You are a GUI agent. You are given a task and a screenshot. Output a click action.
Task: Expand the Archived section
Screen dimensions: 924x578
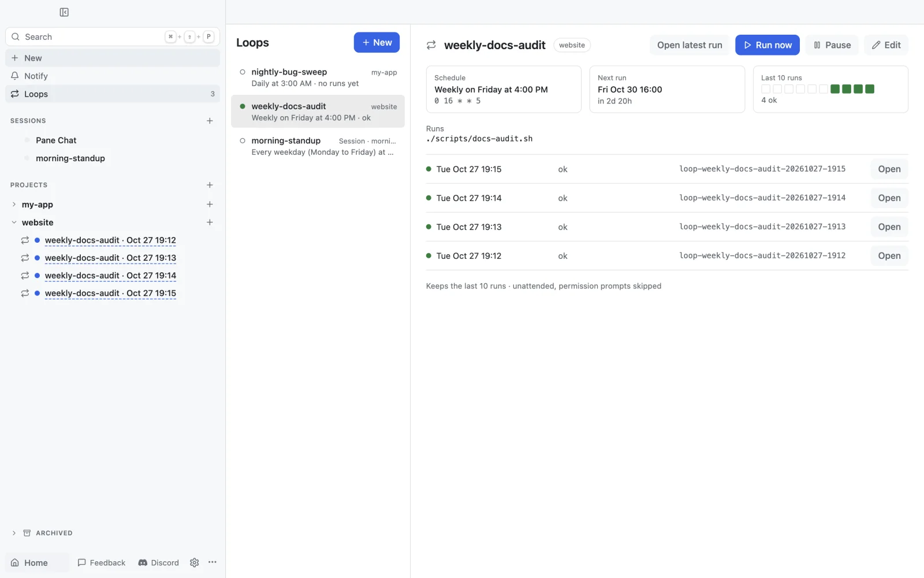coord(14,533)
